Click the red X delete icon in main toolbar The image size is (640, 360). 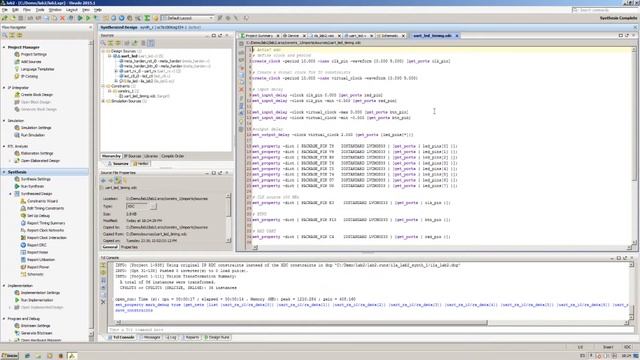point(62,18)
